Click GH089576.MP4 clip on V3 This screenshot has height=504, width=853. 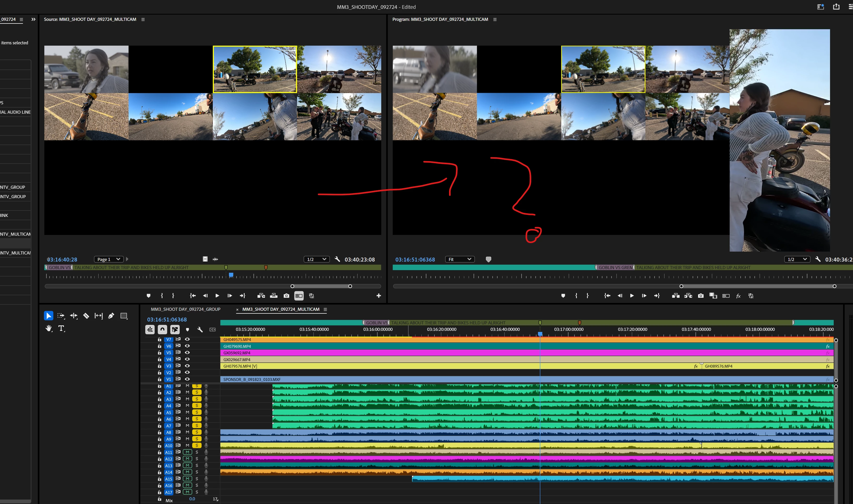point(747,366)
